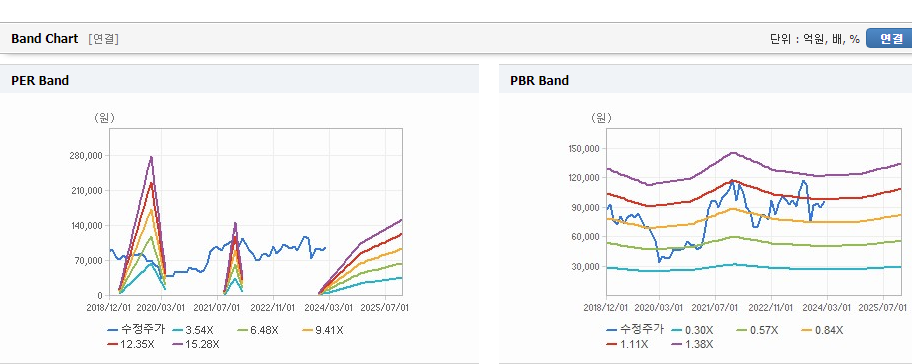This screenshot has width=912, height=364.
Task: Click the PBR Band panel title
Action: tap(539, 80)
